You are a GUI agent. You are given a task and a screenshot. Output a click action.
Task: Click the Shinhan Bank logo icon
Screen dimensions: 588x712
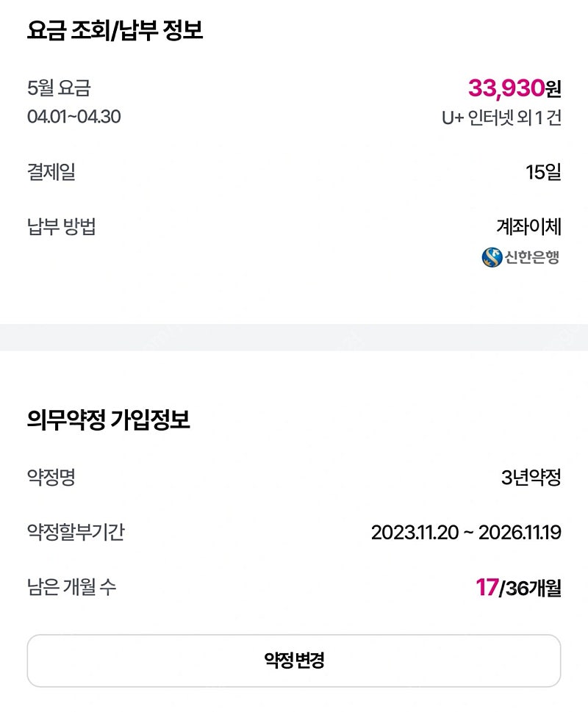click(x=492, y=257)
